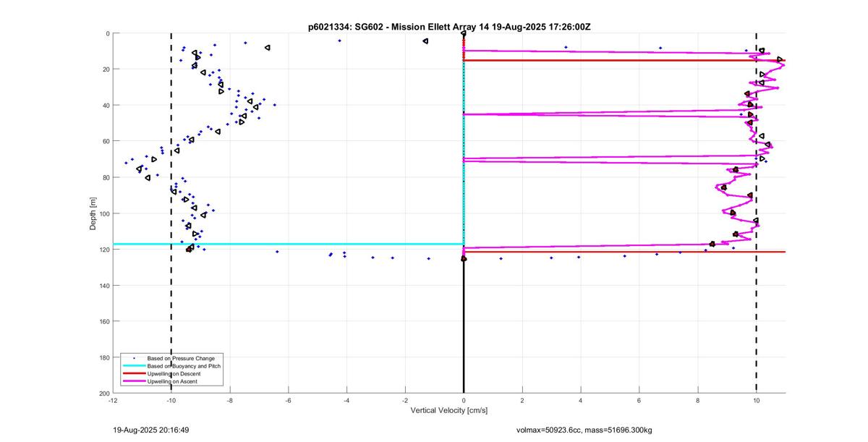Image resolution: width=868 pixels, height=442 pixels.
Task: Click the filled triangle marker at 125 m on zero line
Action: coord(464,258)
